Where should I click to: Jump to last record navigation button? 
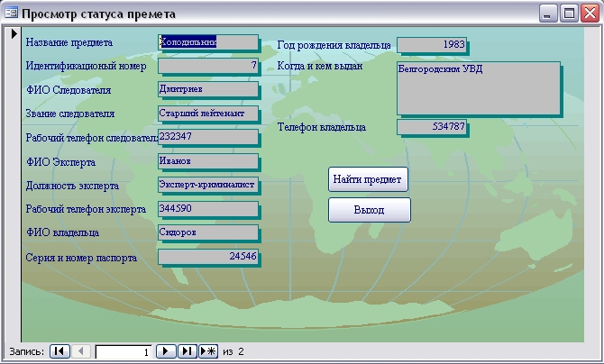187,351
